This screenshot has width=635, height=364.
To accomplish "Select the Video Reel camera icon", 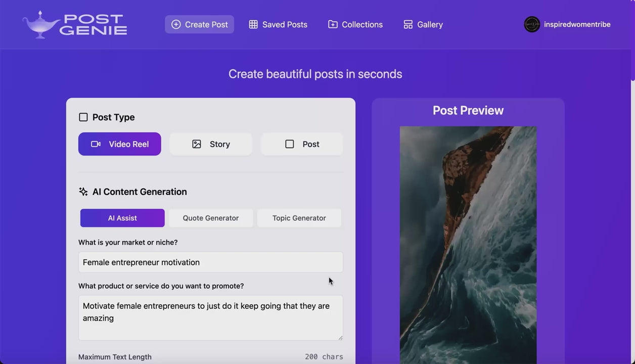I will point(96,144).
